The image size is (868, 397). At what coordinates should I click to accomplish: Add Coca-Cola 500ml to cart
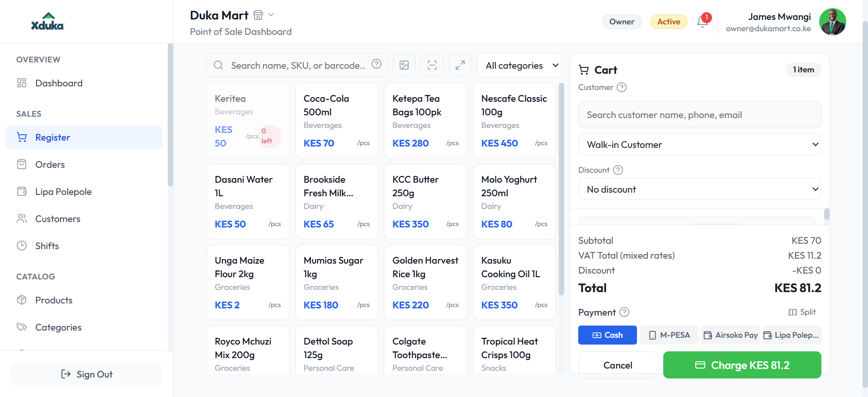(x=337, y=120)
